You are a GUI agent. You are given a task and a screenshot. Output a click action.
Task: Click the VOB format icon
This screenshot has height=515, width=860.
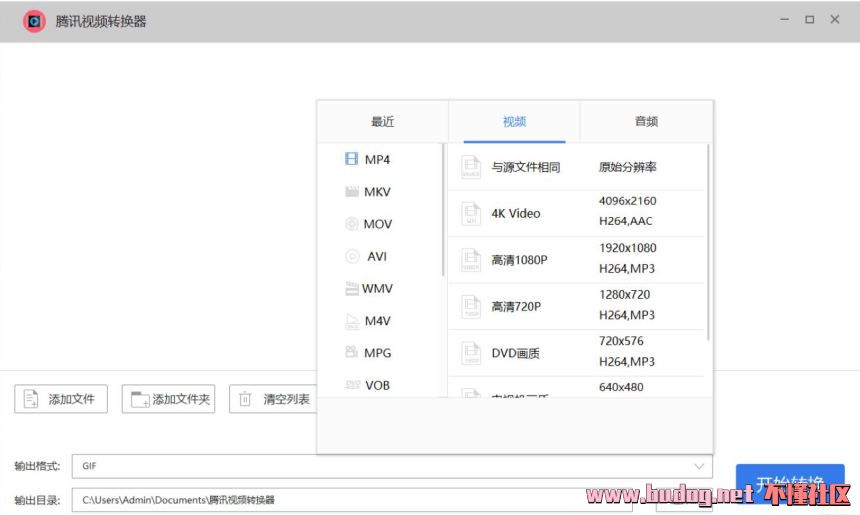[x=352, y=385]
